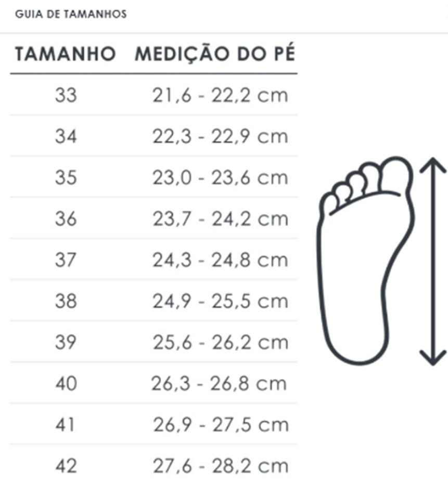Click the 27,6 - 28,2 cm measurement
448x493 pixels.
click(221, 466)
